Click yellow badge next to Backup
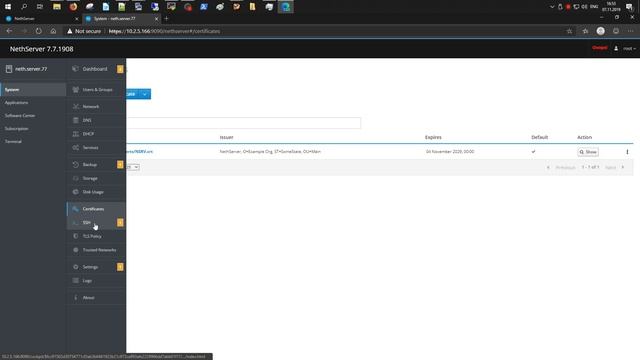The height and width of the screenshot is (360, 640). (120, 164)
